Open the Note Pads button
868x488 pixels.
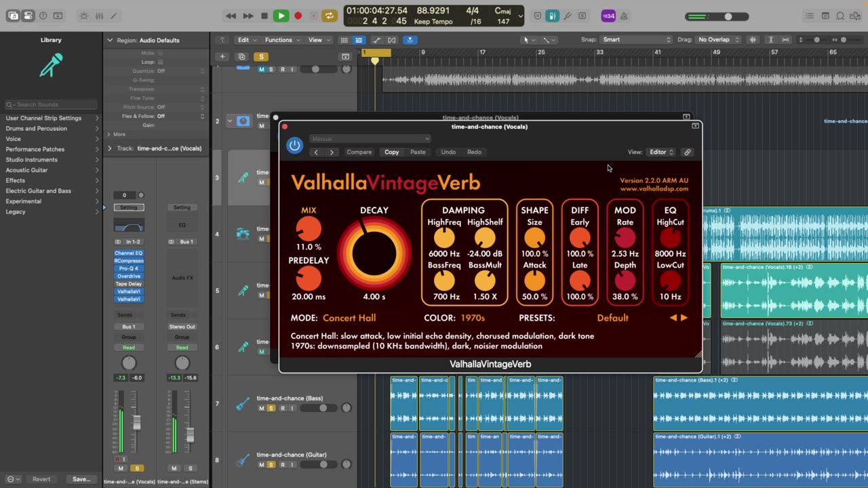click(x=825, y=16)
